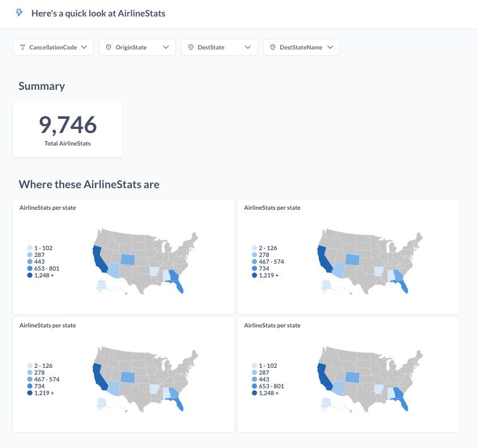
Task: Click the text type icon in CancellationCode filter
Action: (x=23, y=48)
